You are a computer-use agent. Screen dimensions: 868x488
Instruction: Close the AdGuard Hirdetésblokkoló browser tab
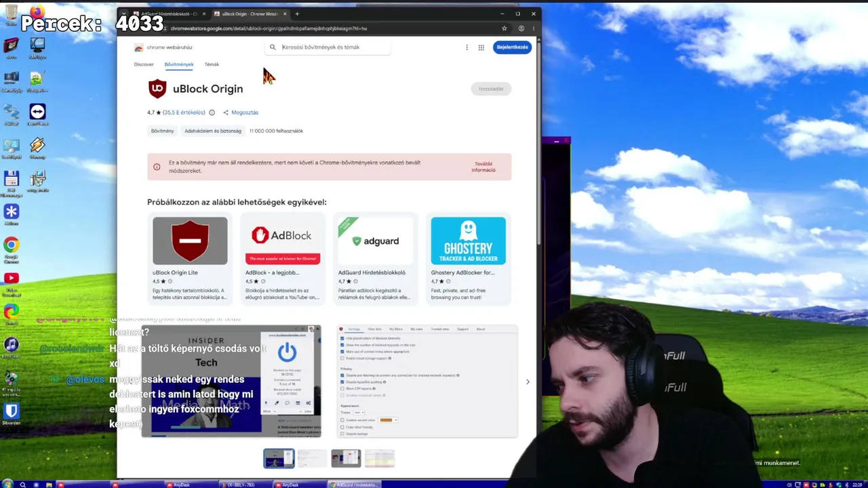pyautogui.click(x=203, y=14)
